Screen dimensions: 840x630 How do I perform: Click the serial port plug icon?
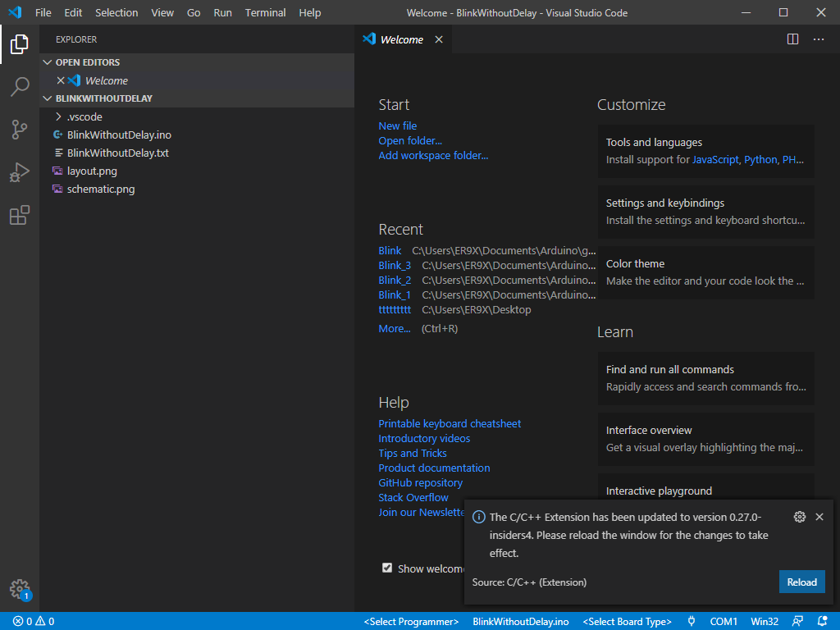click(x=692, y=622)
